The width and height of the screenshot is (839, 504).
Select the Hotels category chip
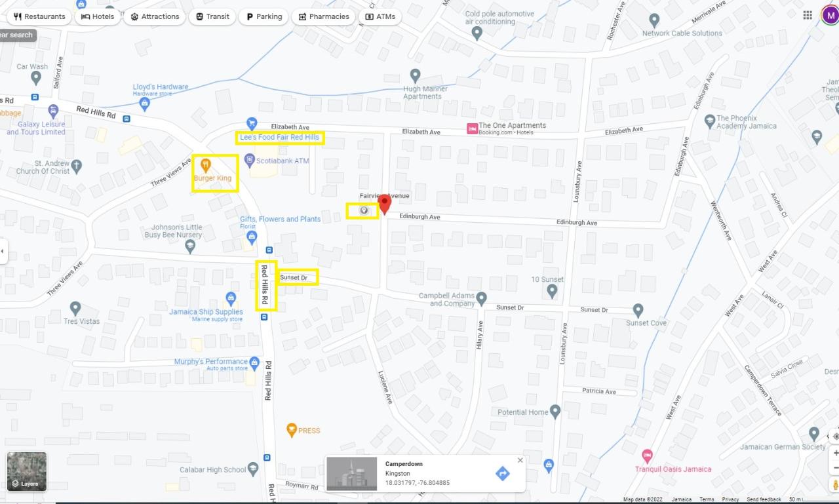[x=98, y=16]
